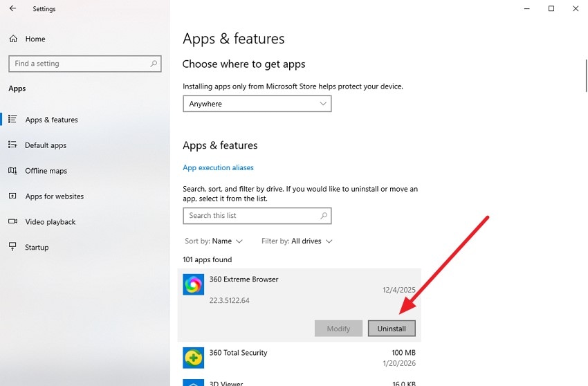This screenshot has height=386, width=588.
Task: Open the Sort by Name dropdown
Action: click(213, 241)
